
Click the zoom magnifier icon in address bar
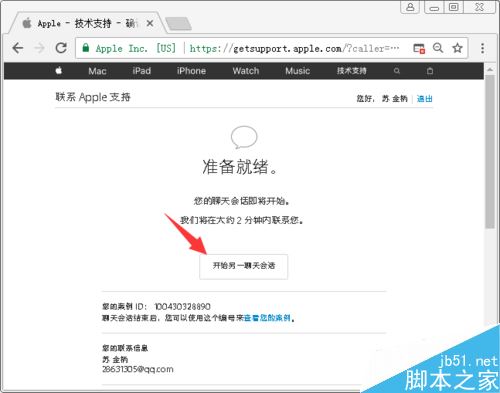tap(438, 48)
